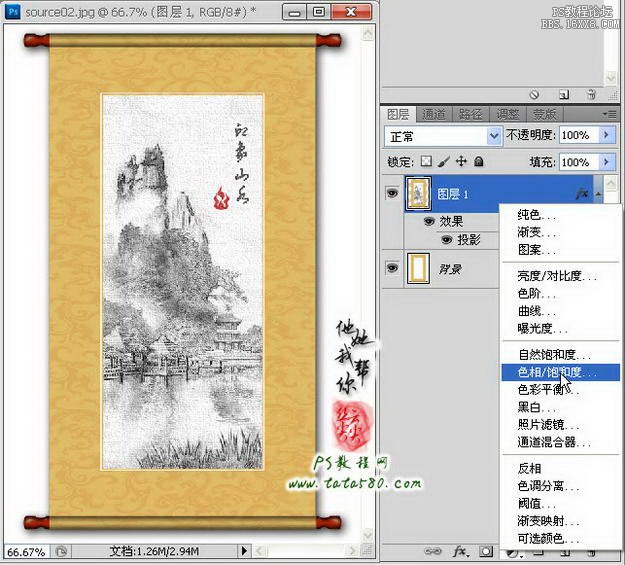Choose 曲线 menu entry
Image resolution: width=625 pixels, height=565 pixels.
560,311
